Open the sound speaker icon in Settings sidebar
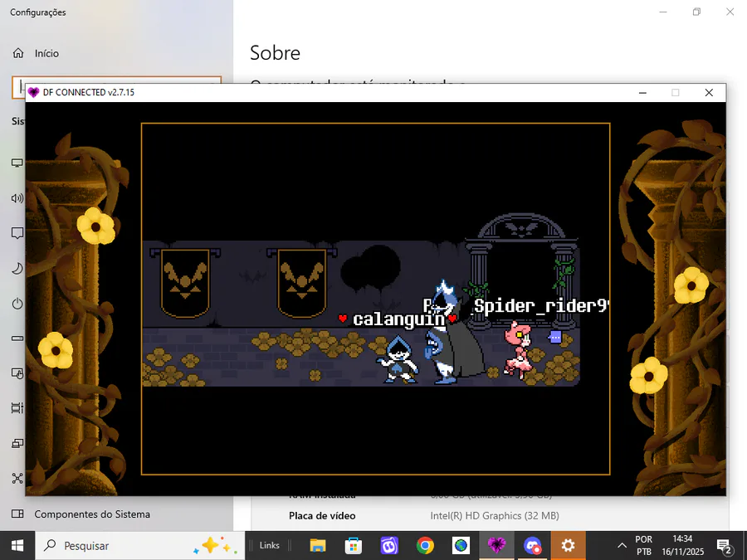This screenshot has height=560, width=747. 17,198
